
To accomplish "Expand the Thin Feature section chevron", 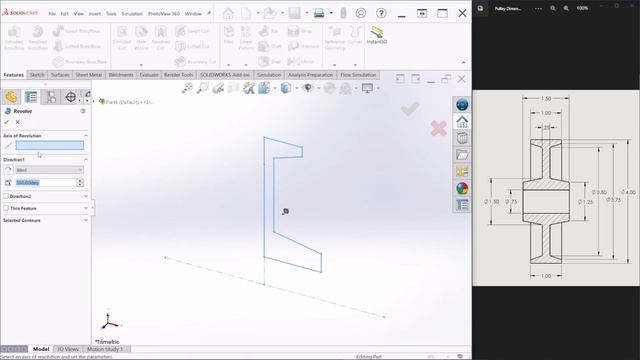I will (86, 208).
